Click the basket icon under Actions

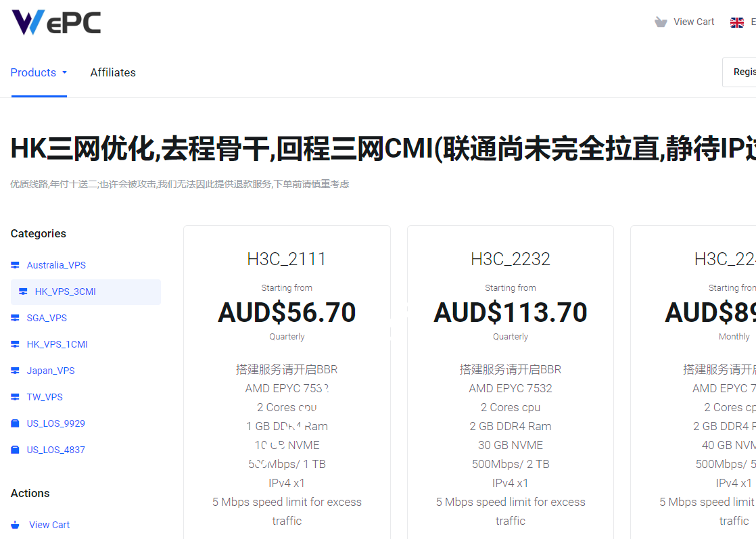(x=15, y=524)
